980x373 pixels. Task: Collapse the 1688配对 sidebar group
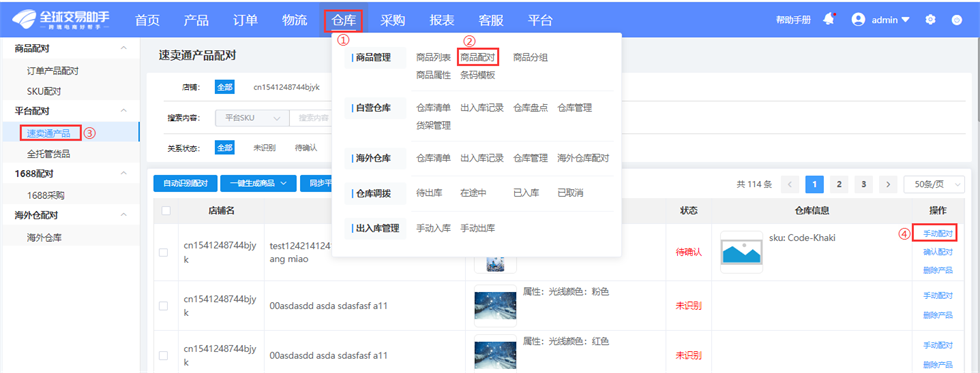(x=124, y=173)
